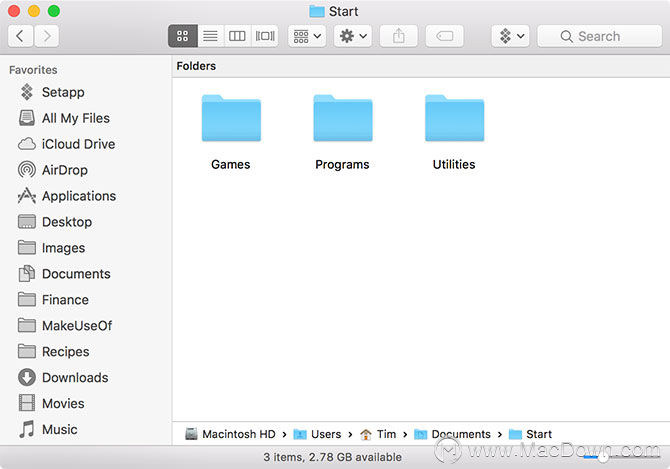Open Desktop in the sidebar
This screenshot has height=469, width=670.
coord(55,222)
